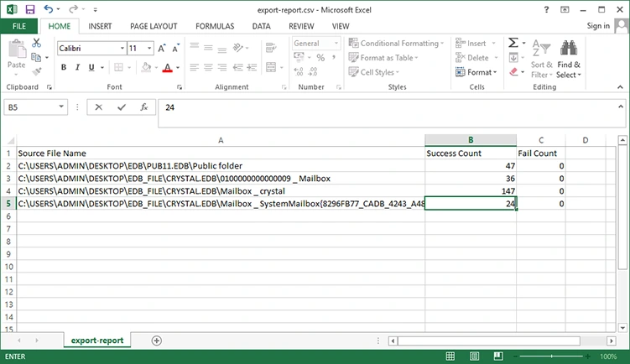The height and width of the screenshot is (364, 630).
Task: Click the Cut scissors icon
Action: 37,43
